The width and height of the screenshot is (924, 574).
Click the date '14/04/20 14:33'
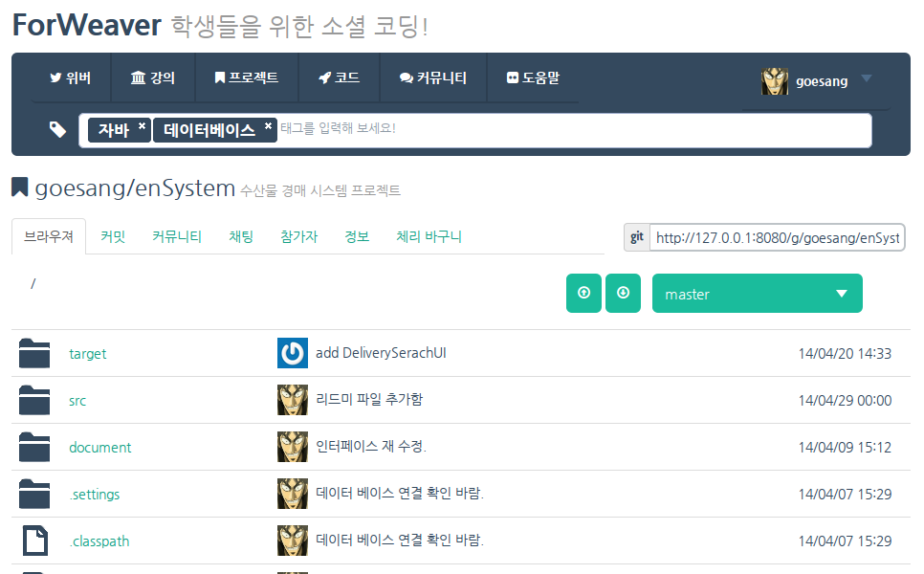tap(845, 354)
